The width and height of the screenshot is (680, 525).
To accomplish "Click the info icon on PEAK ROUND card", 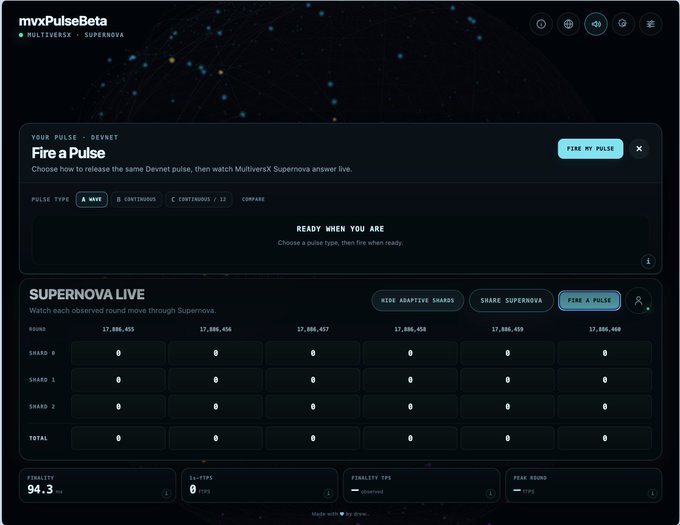I will 652,493.
